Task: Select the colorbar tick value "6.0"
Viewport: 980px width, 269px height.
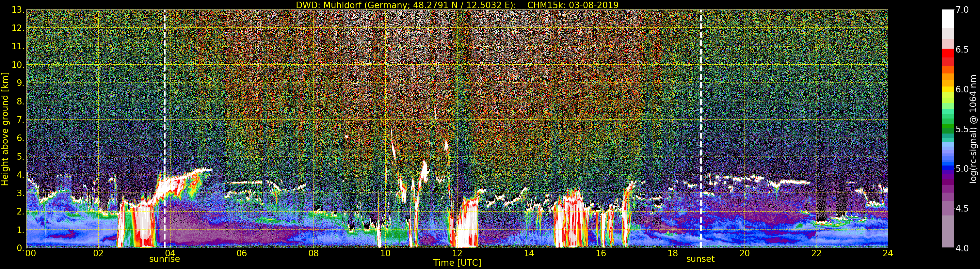Action: [962, 89]
